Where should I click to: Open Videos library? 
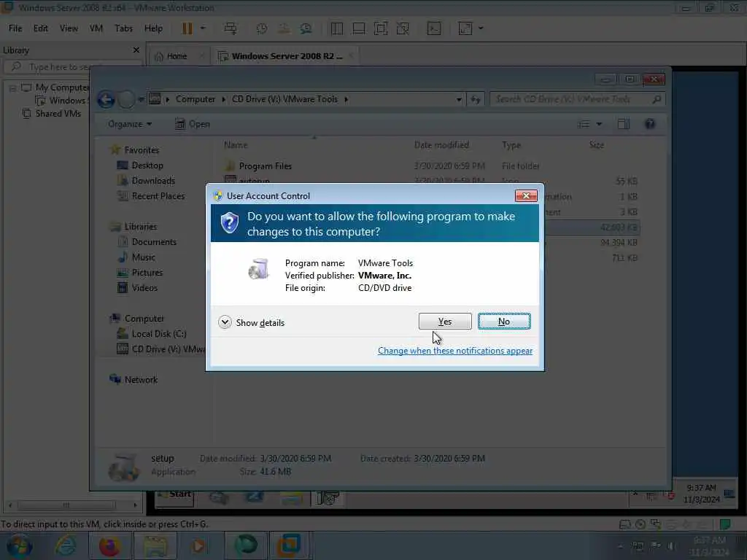[x=144, y=287]
